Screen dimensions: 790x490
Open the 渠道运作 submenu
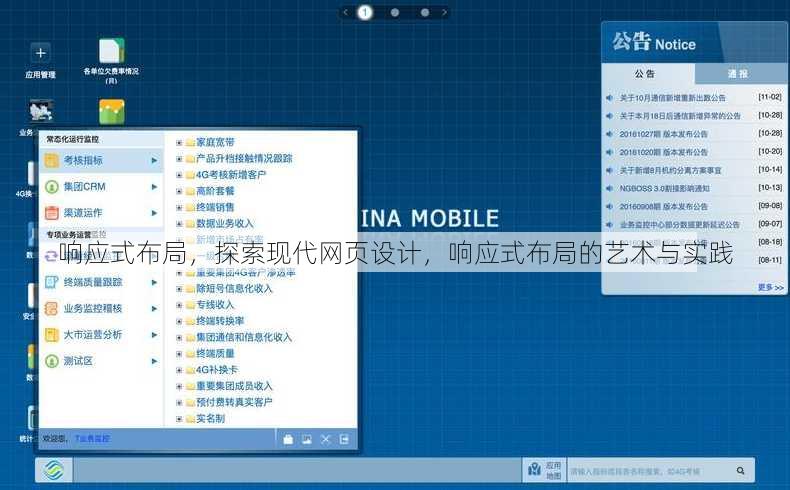point(101,213)
